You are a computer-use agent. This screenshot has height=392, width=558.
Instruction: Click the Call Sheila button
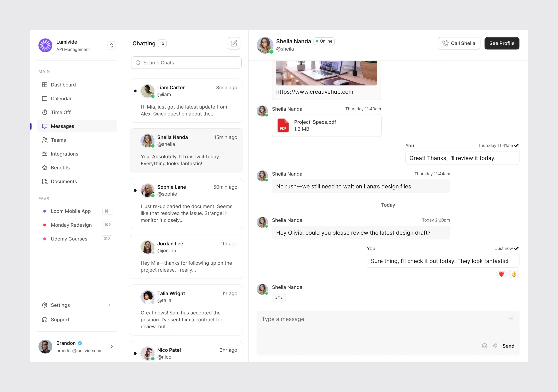459,43
